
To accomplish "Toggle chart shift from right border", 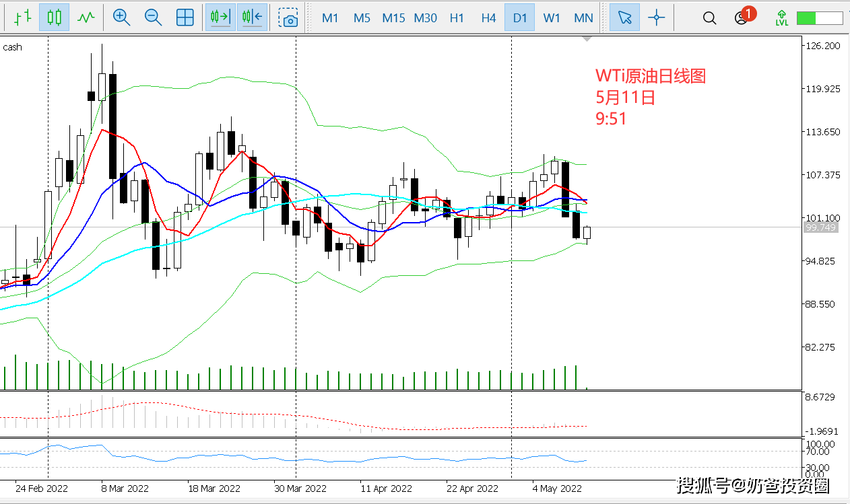I will pyautogui.click(x=252, y=17).
